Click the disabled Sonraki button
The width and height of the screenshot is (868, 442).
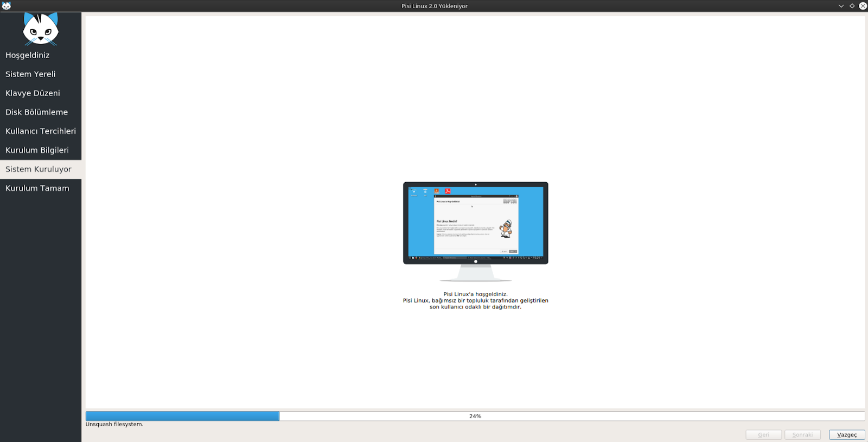[x=802, y=435]
